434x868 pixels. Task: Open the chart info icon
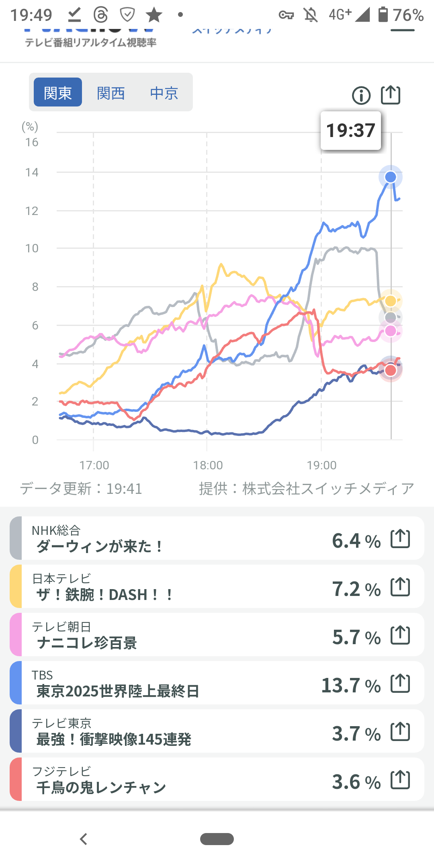point(361,96)
